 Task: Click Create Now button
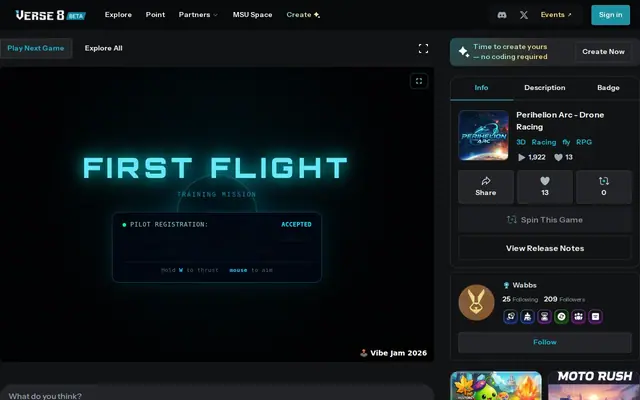(x=603, y=52)
